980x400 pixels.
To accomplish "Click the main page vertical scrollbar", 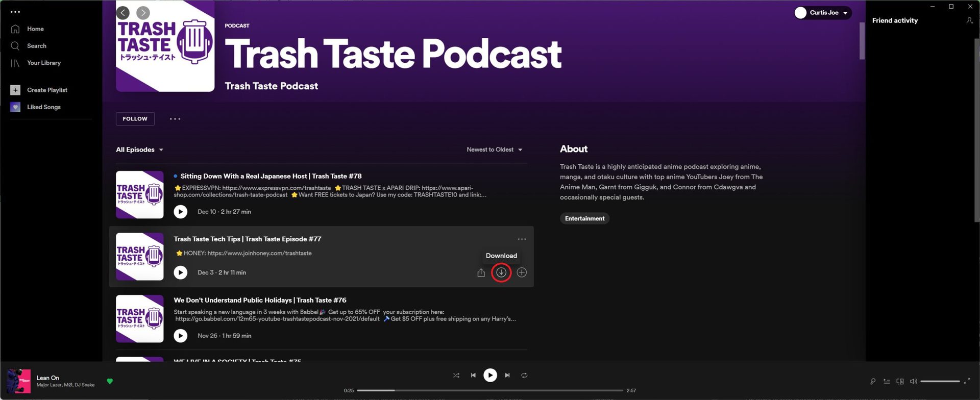I will pyautogui.click(x=862, y=41).
